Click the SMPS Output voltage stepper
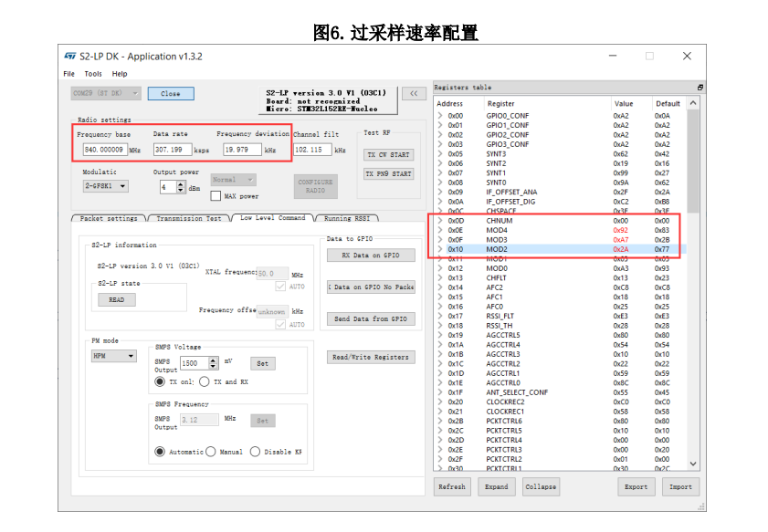 (x=213, y=363)
